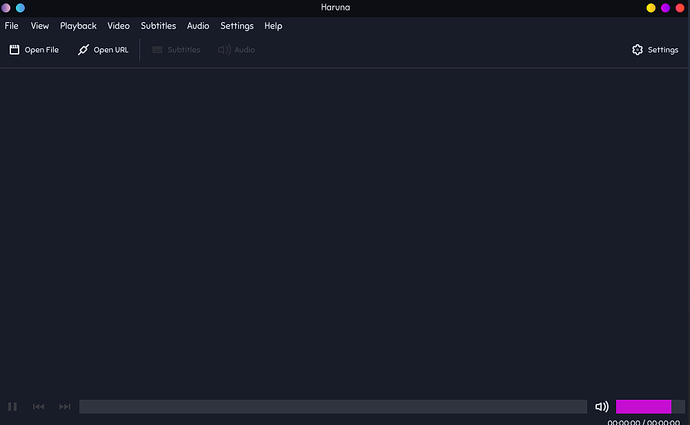Toggle play/pause in the bottom bar
Screen dimensions: 690x425
coord(13,407)
